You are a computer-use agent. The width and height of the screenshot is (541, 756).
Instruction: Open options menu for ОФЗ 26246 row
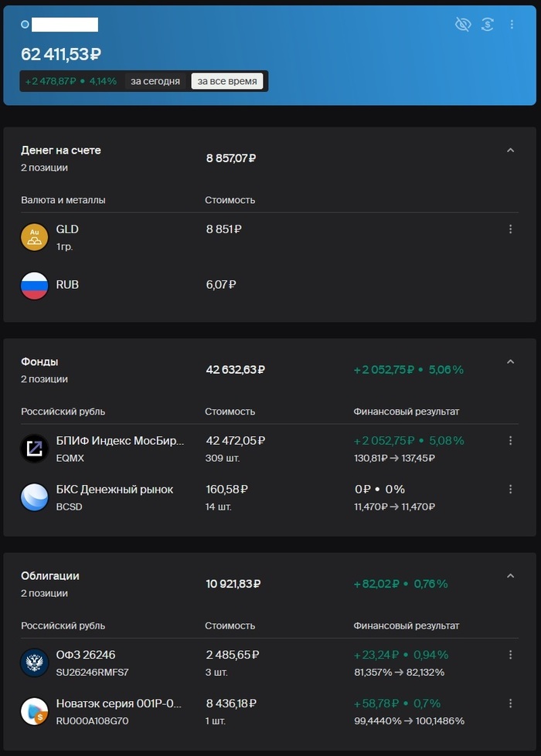510,655
